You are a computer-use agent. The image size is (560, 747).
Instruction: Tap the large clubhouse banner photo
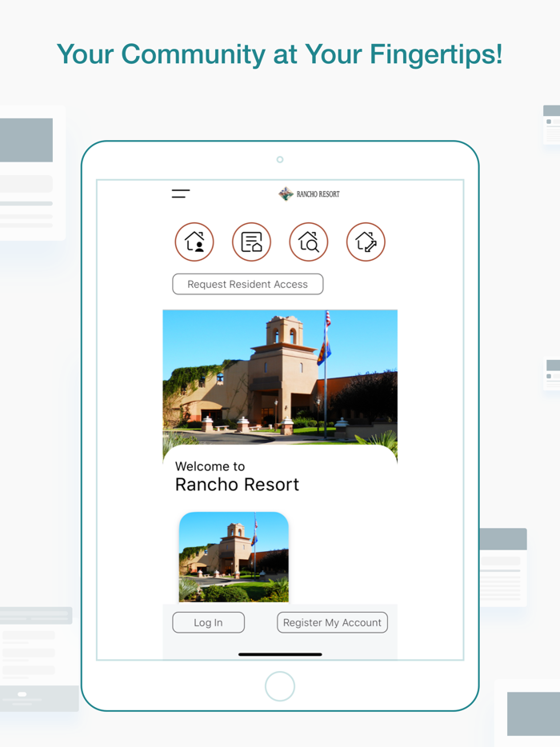point(280,379)
